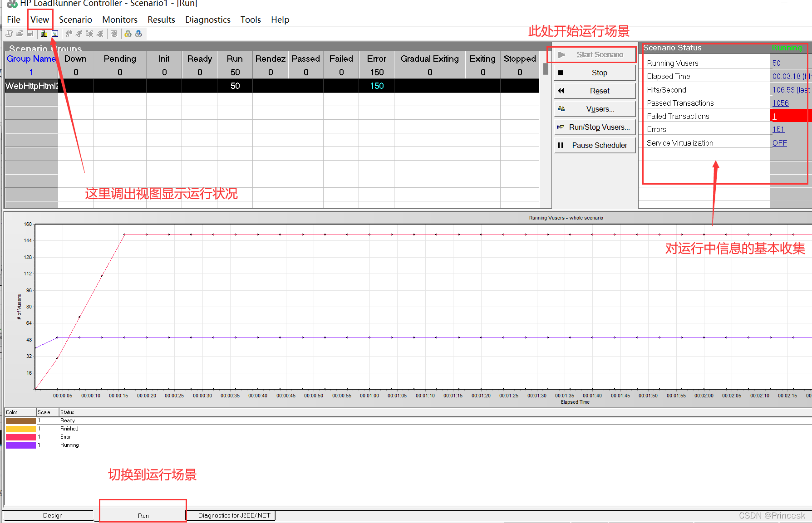Open the Scenario menu
812x523 pixels.
pos(75,20)
